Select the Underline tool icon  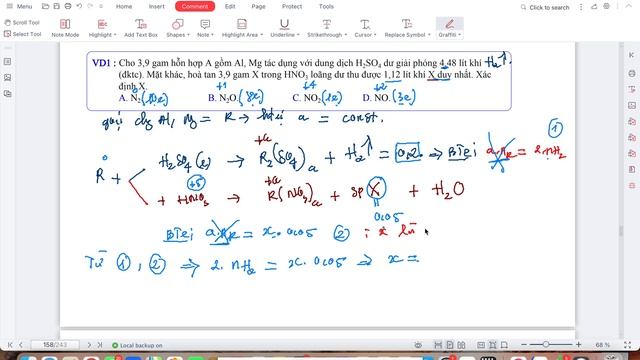coord(284,24)
